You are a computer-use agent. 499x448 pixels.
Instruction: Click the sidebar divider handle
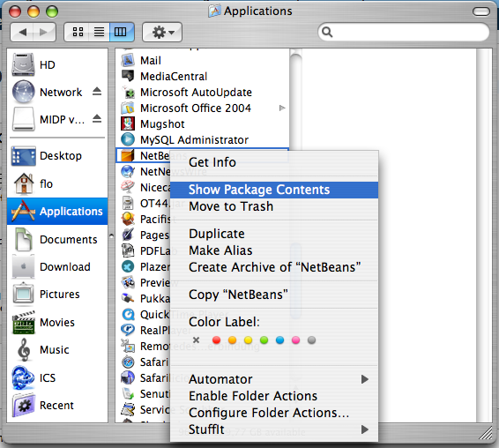click(x=111, y=236)
